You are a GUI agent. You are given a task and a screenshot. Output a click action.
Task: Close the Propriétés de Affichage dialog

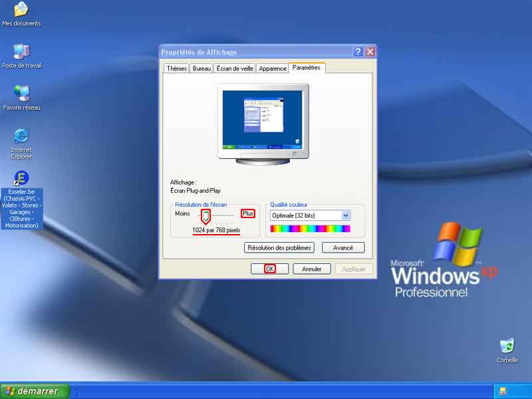(x=370, y=52)
